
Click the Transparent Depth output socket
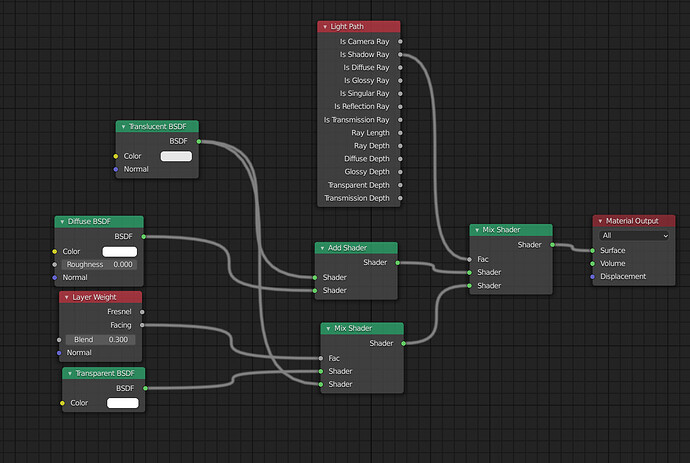point(400,185)
